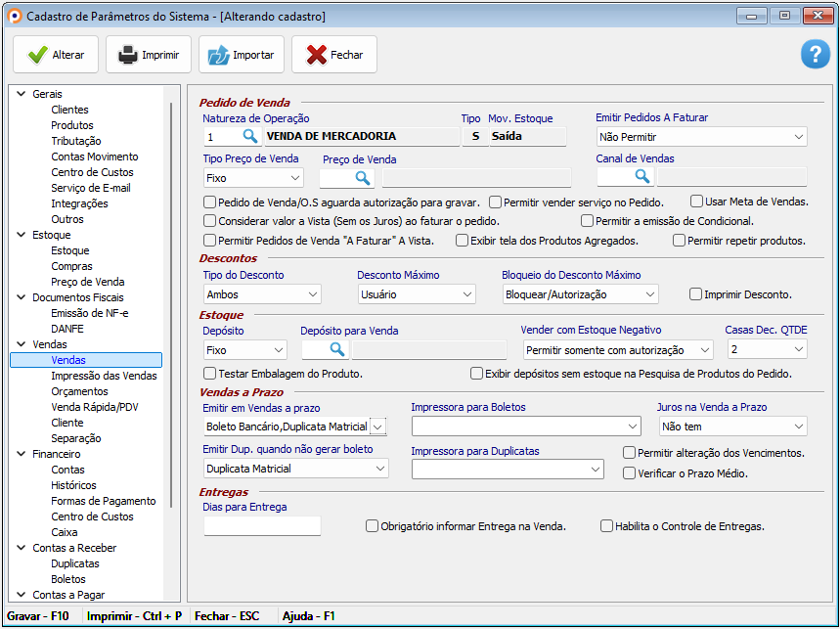Select Orçamentos in the sidebar tree
This screenshot has width=840, height=629.
79,391
